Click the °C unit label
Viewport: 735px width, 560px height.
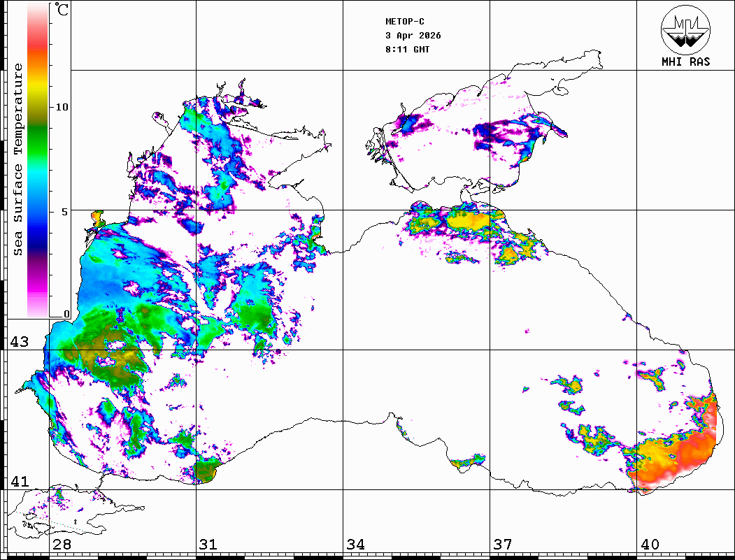(x=62, y=11)
